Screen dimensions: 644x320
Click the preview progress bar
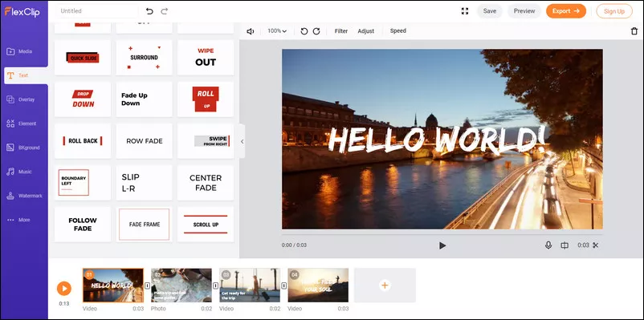coord(442,235)
